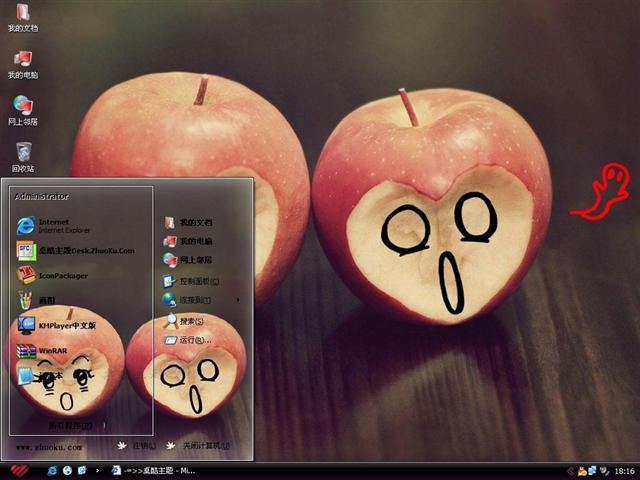The image size is (640, 480).
Task: Open 回收站 recycle bin on desktop
Action: point(23,158)
